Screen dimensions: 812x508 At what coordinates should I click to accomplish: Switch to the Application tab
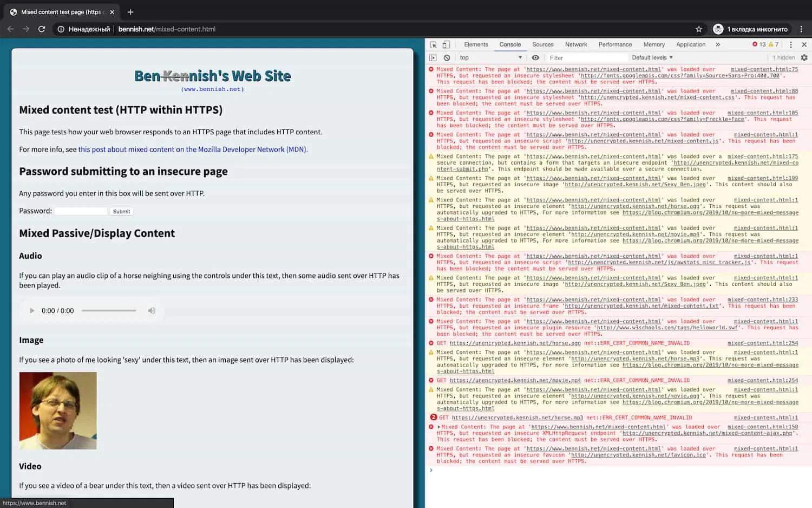690,44
